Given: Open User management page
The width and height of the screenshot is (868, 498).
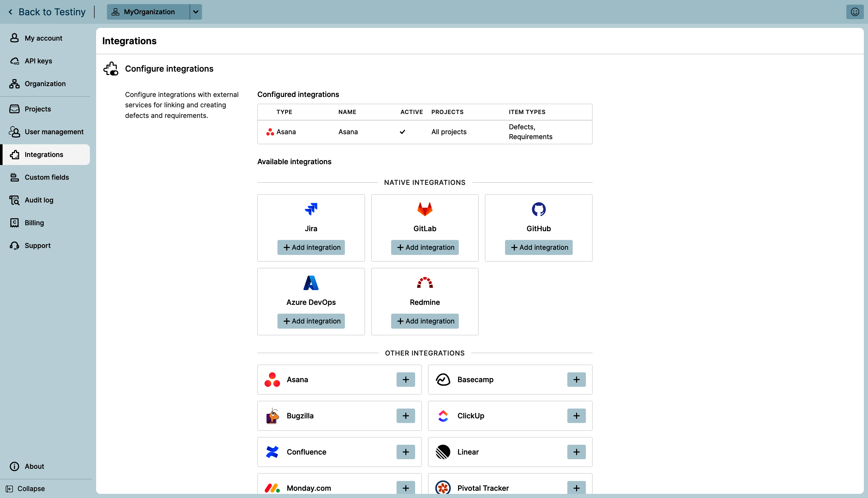Looking at the screenshot, I should point(54,132).
